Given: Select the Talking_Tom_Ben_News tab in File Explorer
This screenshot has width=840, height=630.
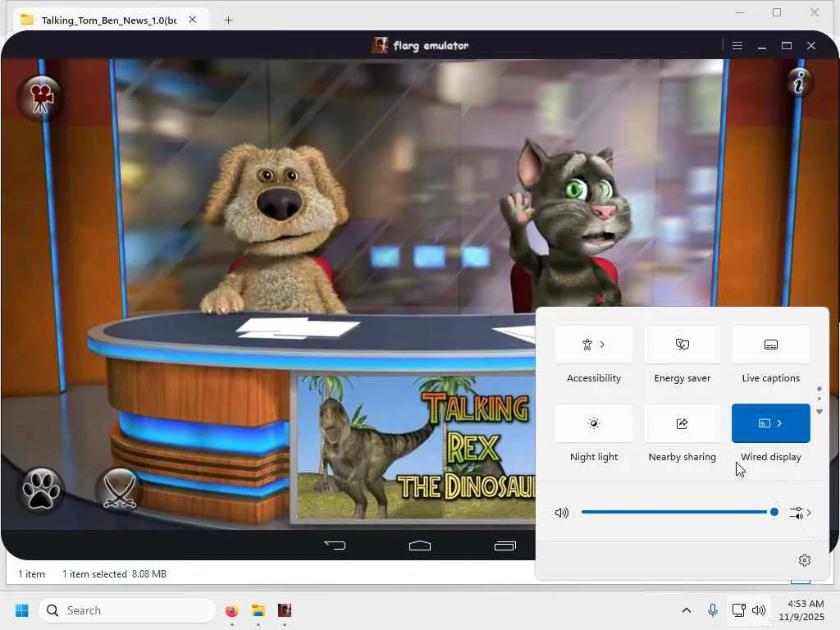Looking at the screenshot, I should [110, 21].
